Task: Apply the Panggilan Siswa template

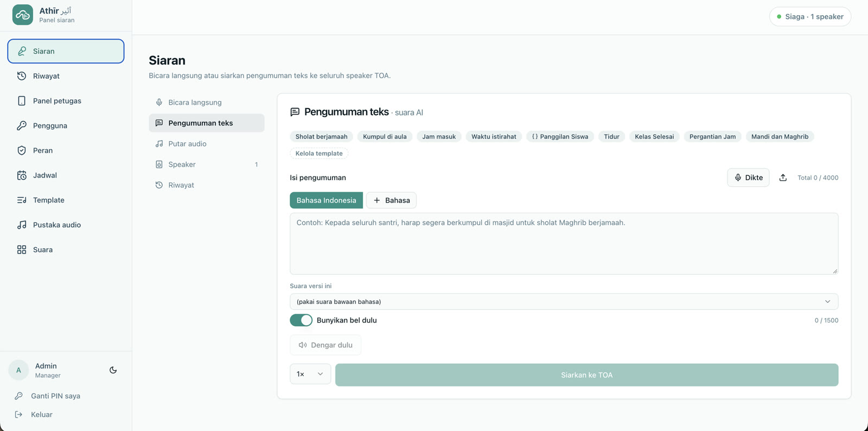Action: point(560,137)
